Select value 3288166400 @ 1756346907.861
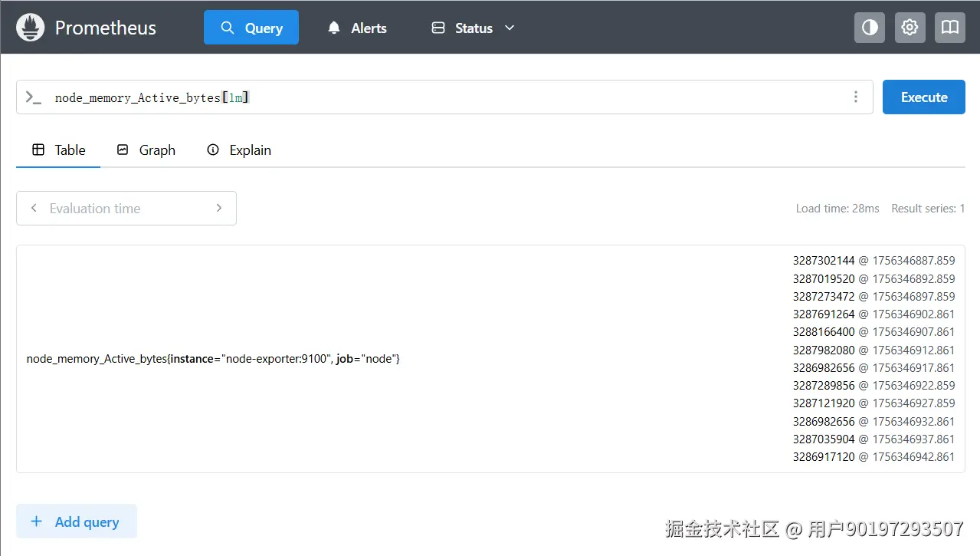The width and height of the screenshot is (980, 556). (874, 332)
